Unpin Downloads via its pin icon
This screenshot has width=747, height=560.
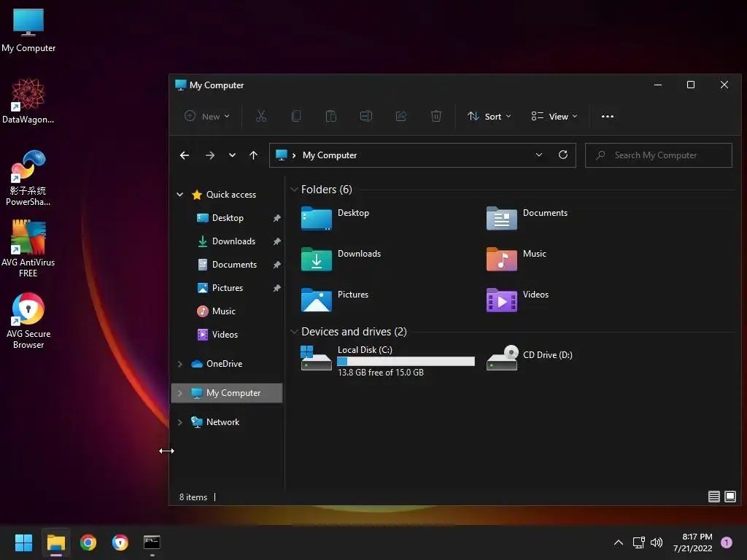pos(276,241)
